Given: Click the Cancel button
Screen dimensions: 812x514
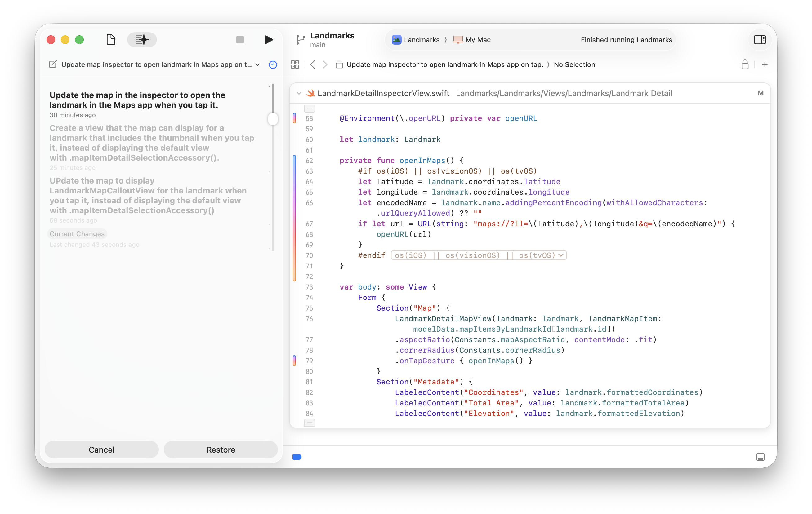Looking at the screenshot, I should [101, 450].
